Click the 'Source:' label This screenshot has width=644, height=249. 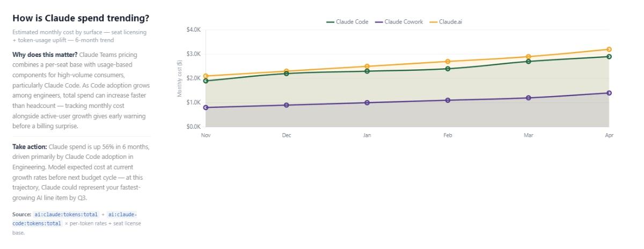point(21,215)
